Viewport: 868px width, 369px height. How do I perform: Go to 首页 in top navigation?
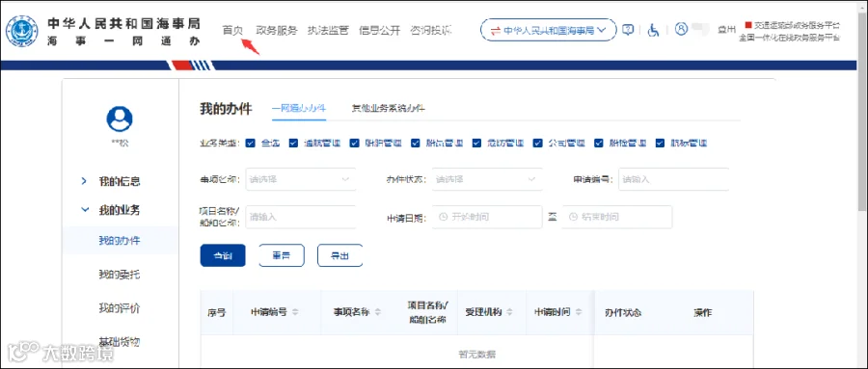(x=232, y=30)
